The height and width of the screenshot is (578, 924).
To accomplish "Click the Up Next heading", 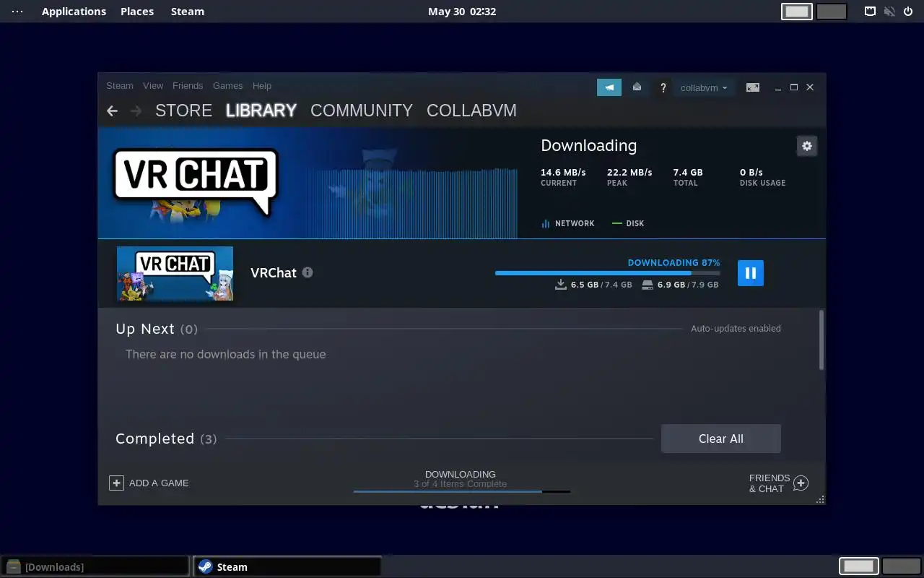I will pos(145,329).
